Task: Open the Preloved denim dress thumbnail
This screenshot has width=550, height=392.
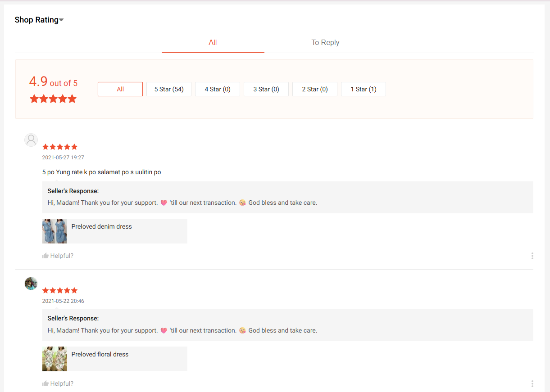Action: coord(55,231)
